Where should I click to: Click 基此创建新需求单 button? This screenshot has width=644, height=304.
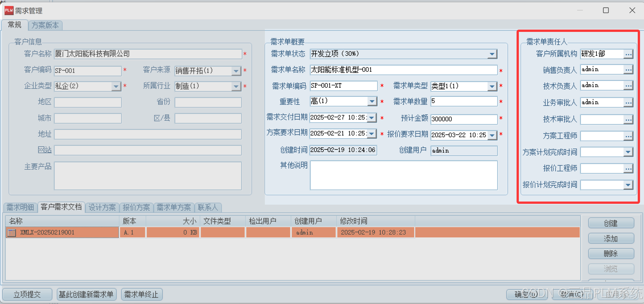click(86, 294)
